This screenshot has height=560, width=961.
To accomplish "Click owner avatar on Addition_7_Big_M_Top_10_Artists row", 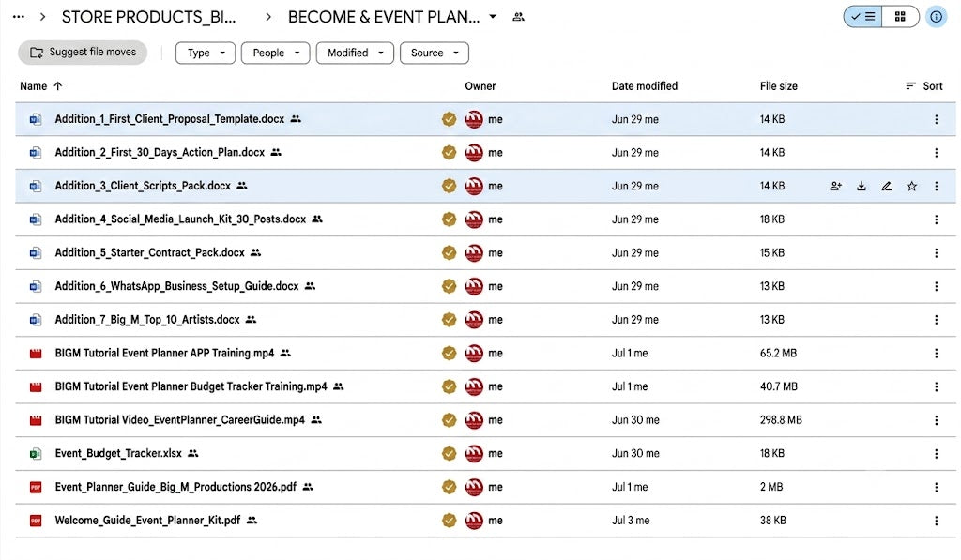I will 474,320.
